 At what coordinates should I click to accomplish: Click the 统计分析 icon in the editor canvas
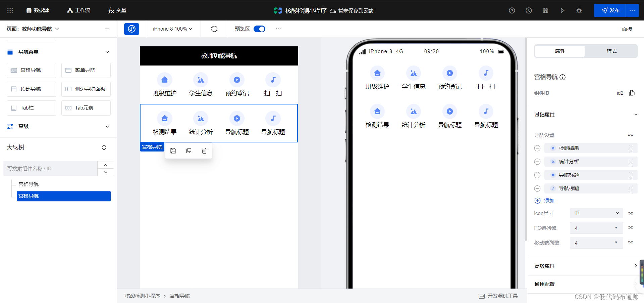201,119
